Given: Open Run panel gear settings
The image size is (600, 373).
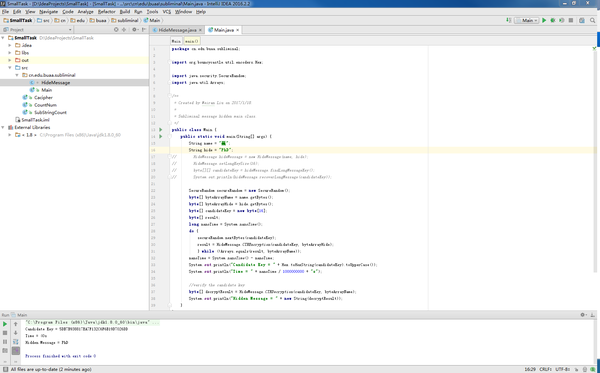Looking at the screenshot, I should (583, 315).
